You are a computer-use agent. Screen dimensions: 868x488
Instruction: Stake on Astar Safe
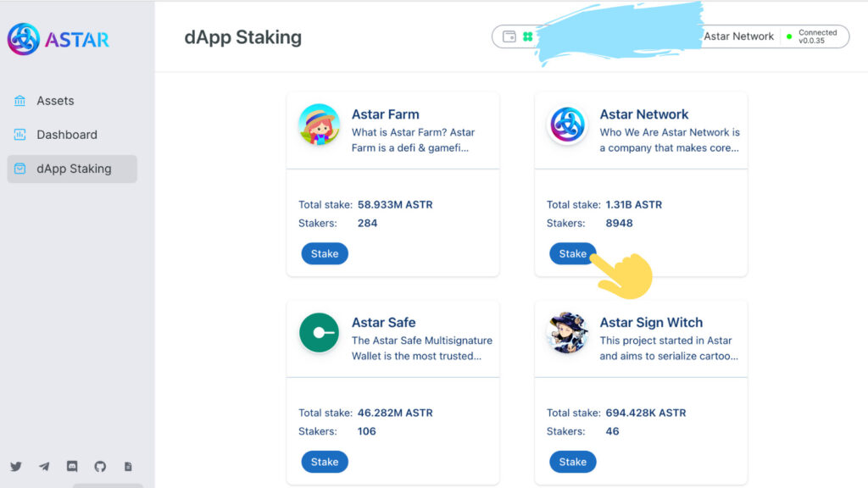coord(325,462)
